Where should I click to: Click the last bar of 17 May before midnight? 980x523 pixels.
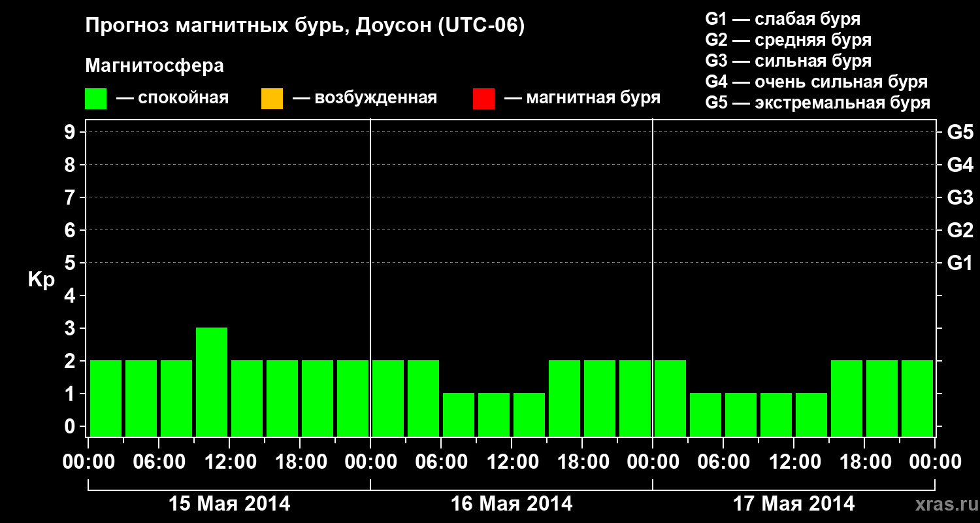click(917, 398)
